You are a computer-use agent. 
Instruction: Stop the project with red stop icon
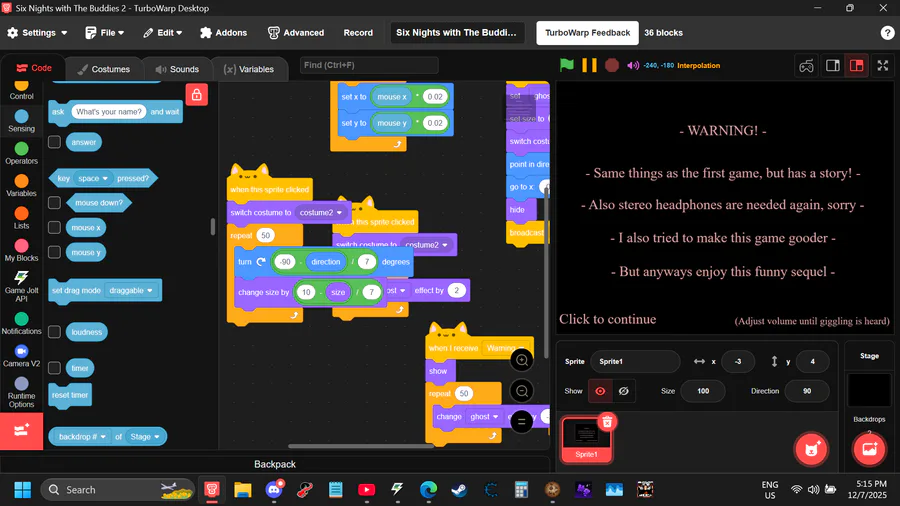pos(612,65)
